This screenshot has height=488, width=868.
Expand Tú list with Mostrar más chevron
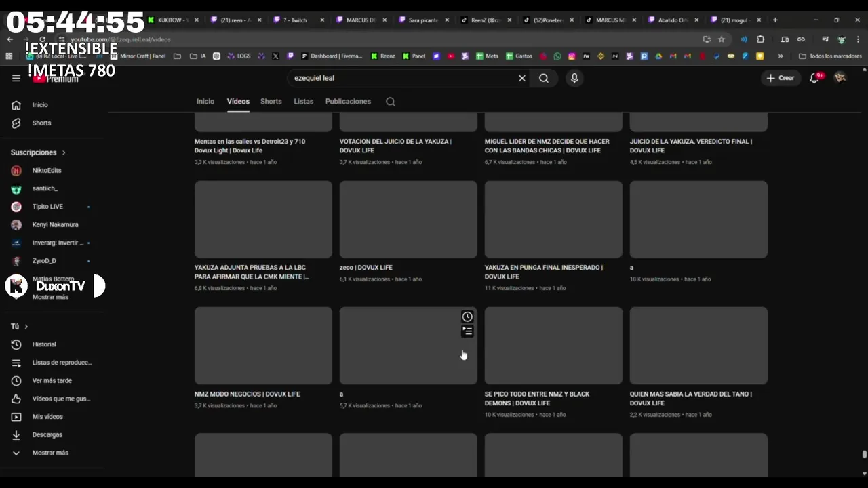16,453
